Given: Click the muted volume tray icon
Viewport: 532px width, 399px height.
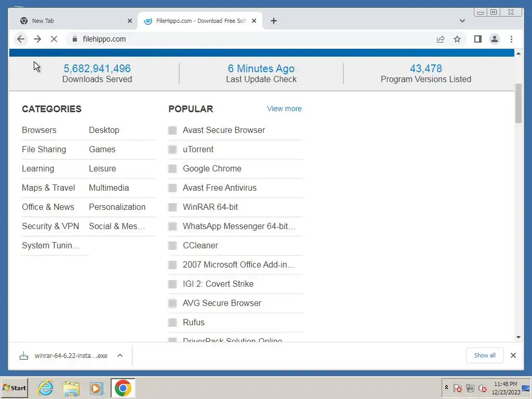Looking at the screenshot, I should (x=482, y=388).
